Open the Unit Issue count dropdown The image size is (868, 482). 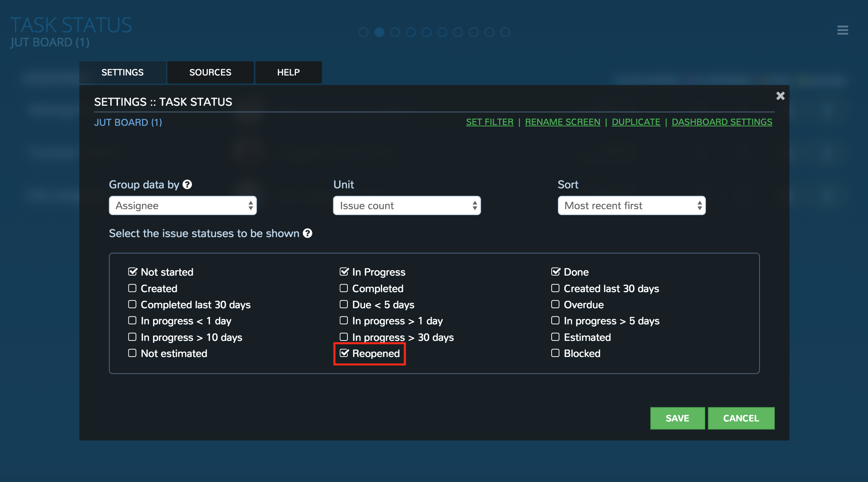pos(407,206)
